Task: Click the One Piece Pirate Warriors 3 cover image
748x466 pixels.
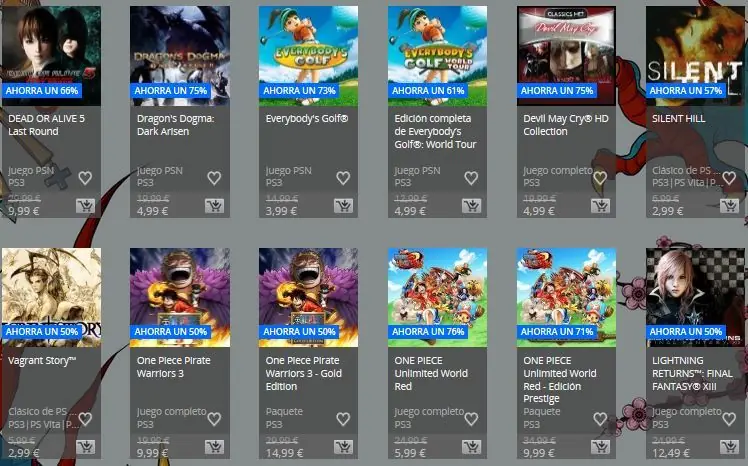Action: (180, 297)
